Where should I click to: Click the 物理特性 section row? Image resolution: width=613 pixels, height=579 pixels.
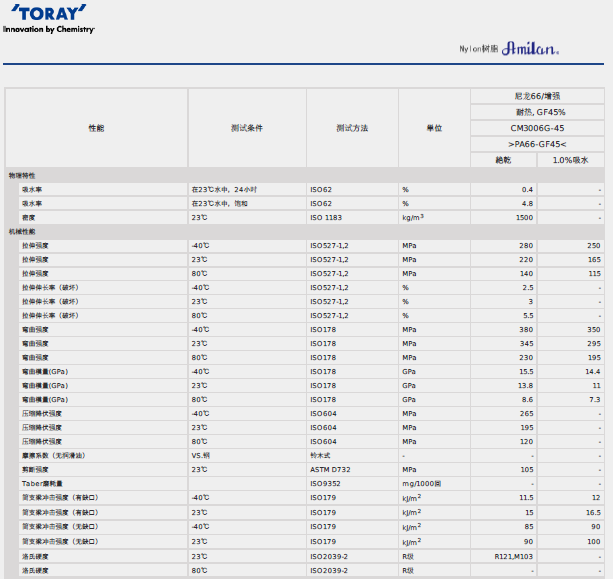pyautogui.click(x=22, y=175)
